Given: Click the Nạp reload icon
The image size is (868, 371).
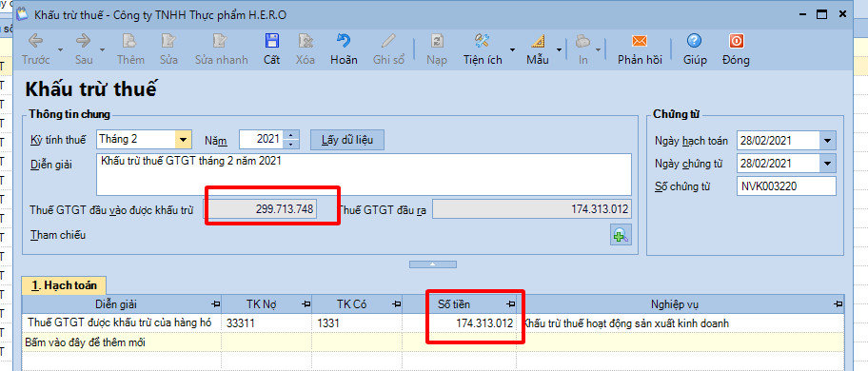Looking at the screenshot, I should click(x=437, y=49).
